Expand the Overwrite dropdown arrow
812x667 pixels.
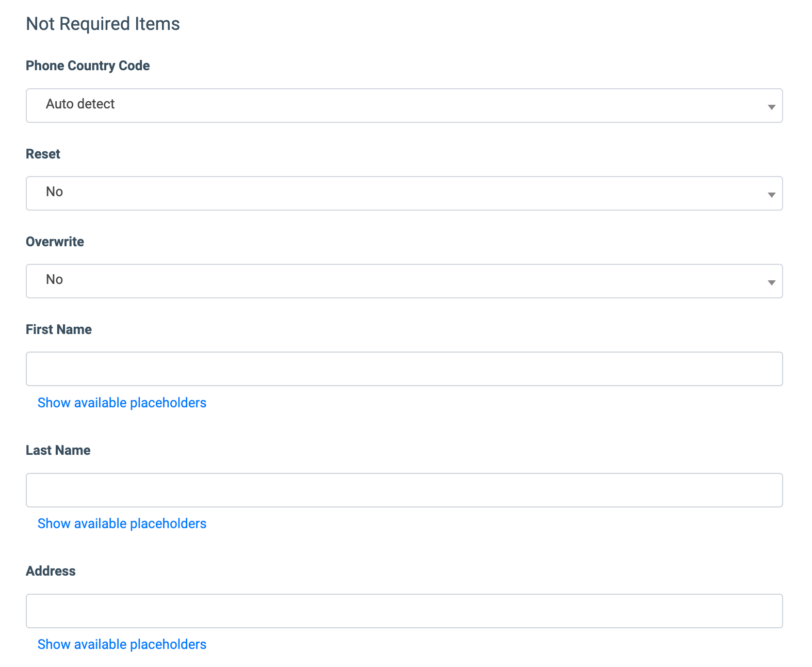(771, 282)
